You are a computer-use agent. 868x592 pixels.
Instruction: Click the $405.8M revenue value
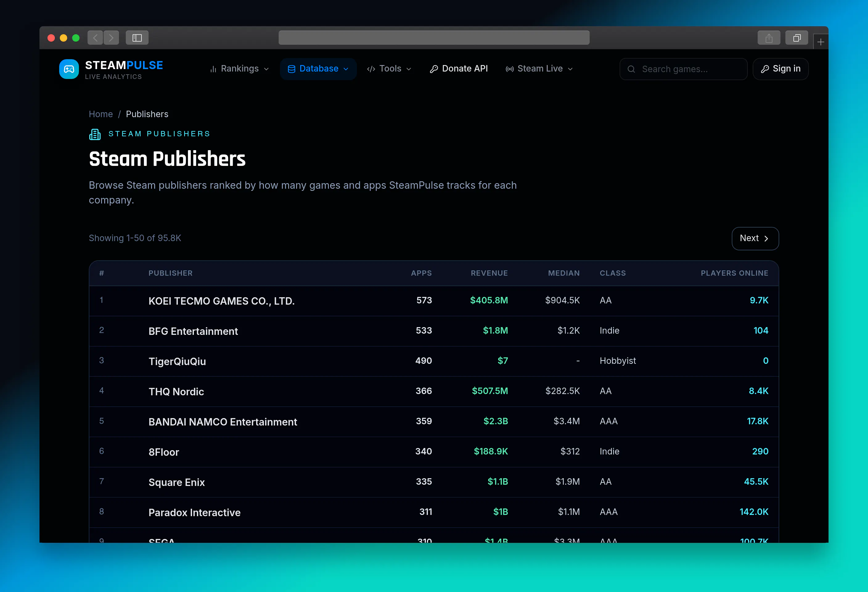coord(489,300)
